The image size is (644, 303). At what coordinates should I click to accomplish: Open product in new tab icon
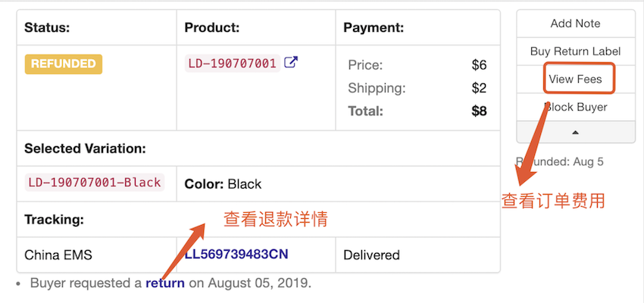pyautogui.click(x=291, y=63)
